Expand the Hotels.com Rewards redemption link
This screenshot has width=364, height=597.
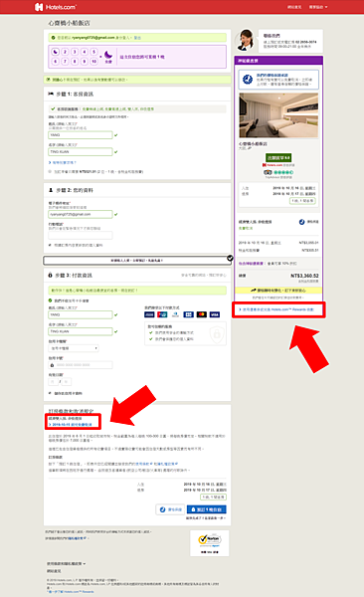tap(276, 309)
